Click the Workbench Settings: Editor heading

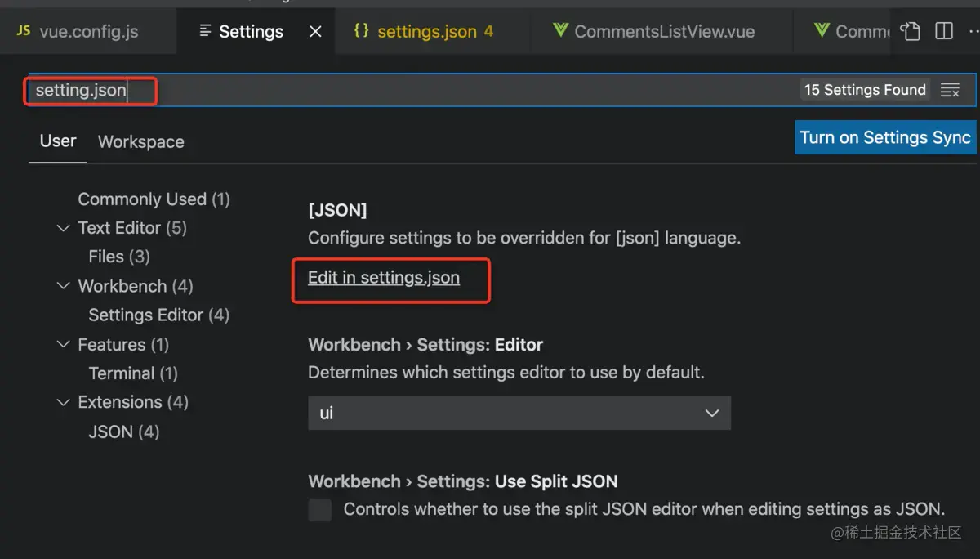pos(425,345)
